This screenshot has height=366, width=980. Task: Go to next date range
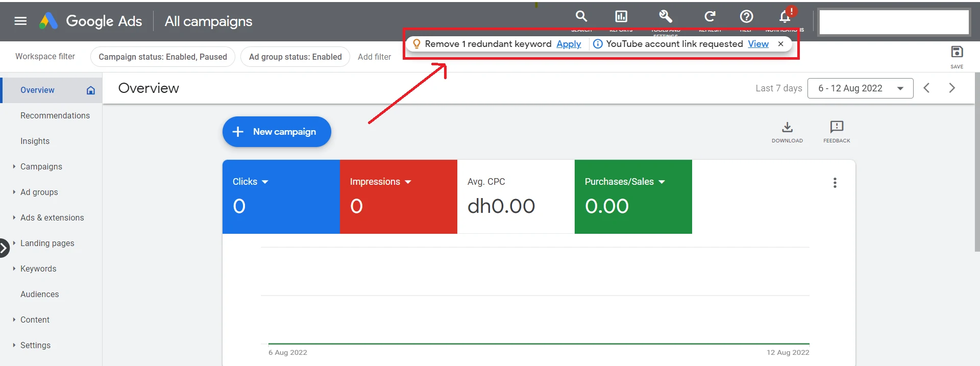point(952,88)
